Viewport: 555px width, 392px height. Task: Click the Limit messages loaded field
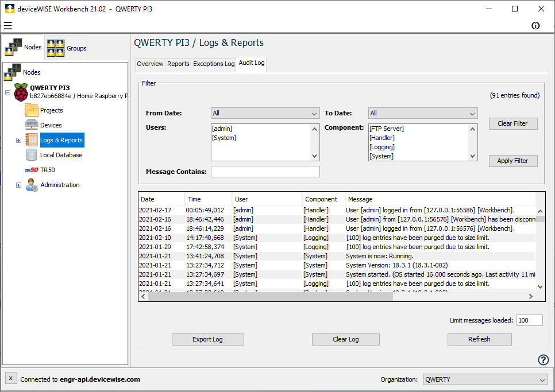(529, 320)
